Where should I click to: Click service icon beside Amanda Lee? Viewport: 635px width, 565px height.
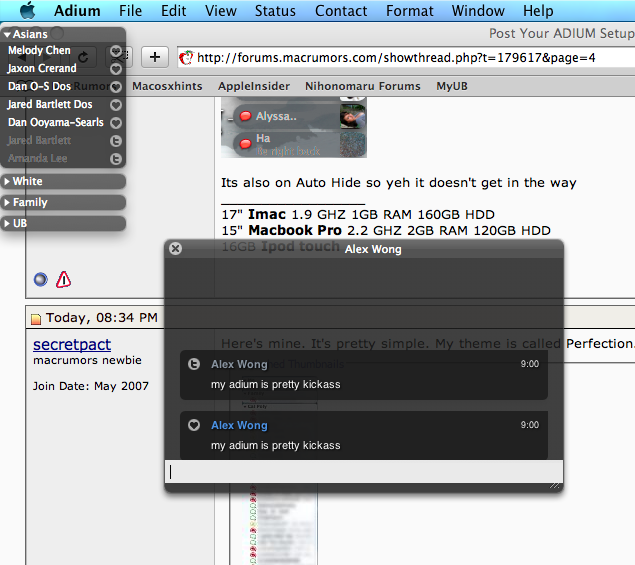pos(116,159)
